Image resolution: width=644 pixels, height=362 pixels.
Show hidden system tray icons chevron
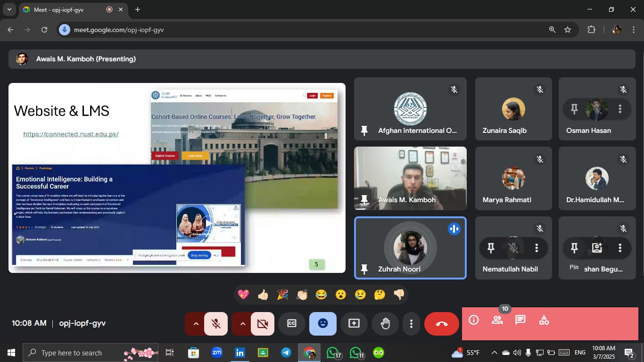494,353
